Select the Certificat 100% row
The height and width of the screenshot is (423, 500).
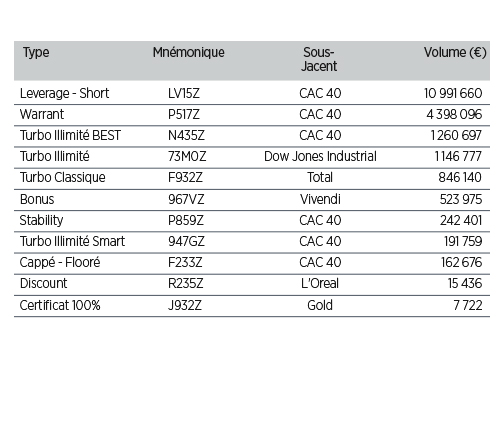[252, 306]
